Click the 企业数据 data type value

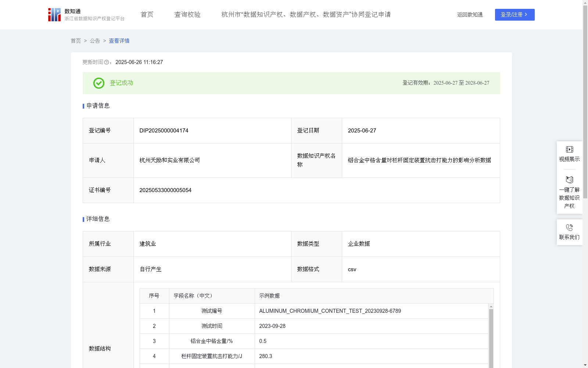[359, 244]
